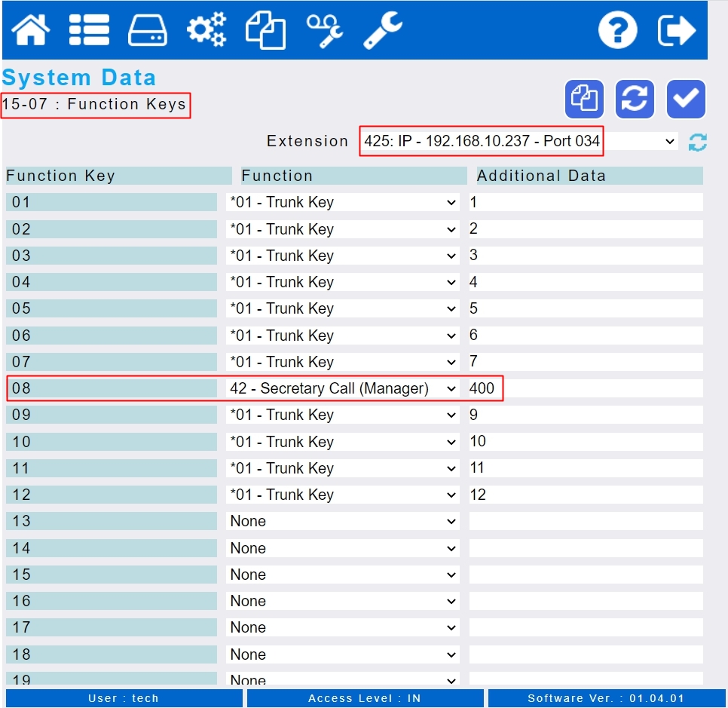The image size is (728, 708).
Task: Open Function dropdown for key 07
Action: 343,362
